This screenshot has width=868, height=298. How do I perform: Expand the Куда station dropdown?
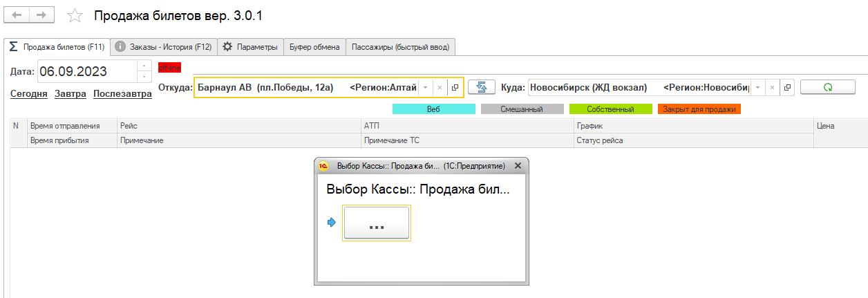(x=757, y=88)
